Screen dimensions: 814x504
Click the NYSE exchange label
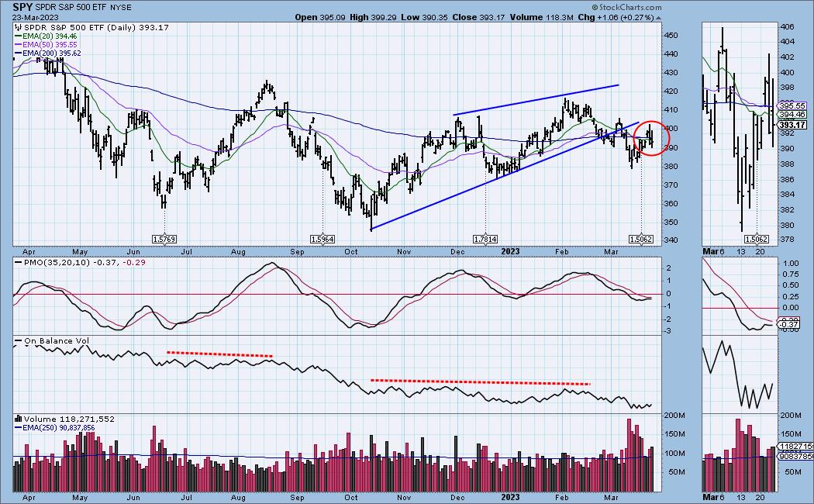(120, 8)
